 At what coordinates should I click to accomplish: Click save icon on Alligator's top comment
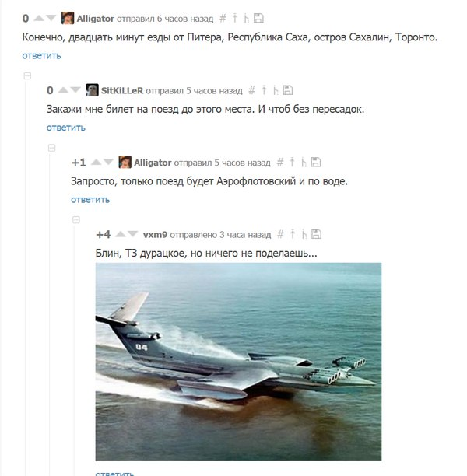coord(258,18)
